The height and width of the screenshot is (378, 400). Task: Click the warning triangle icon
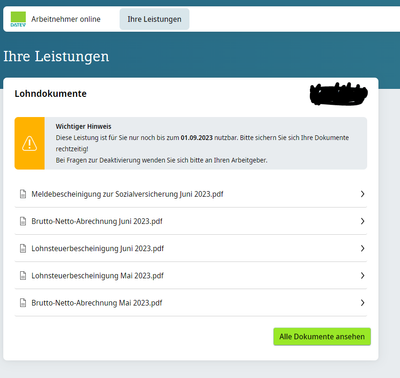click(29, 143)
